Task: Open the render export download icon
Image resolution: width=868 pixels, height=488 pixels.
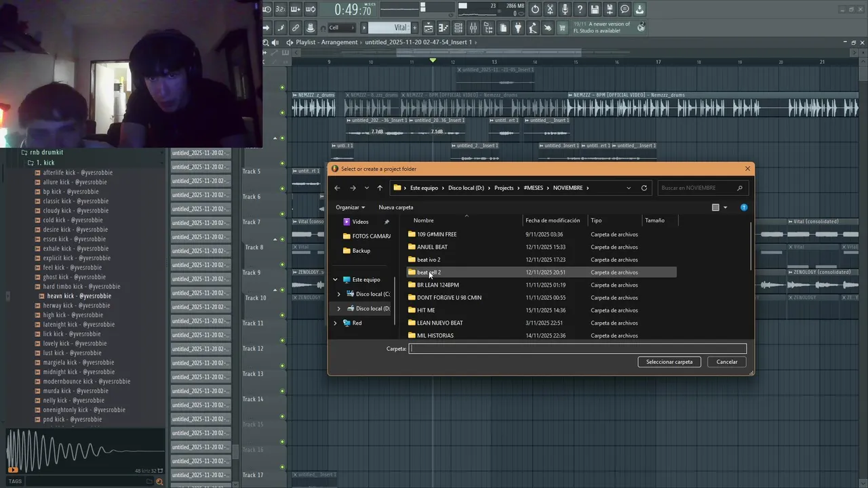Action: (x=639, y=9)
